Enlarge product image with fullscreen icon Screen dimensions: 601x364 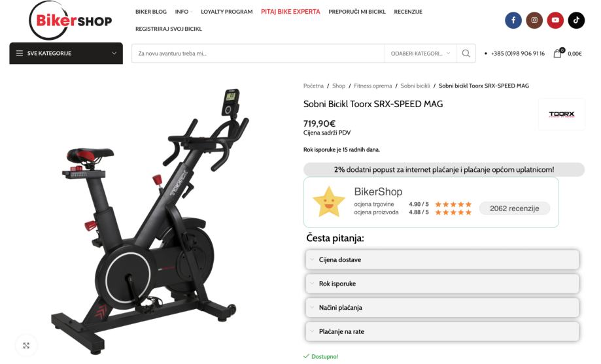point(26,345)
